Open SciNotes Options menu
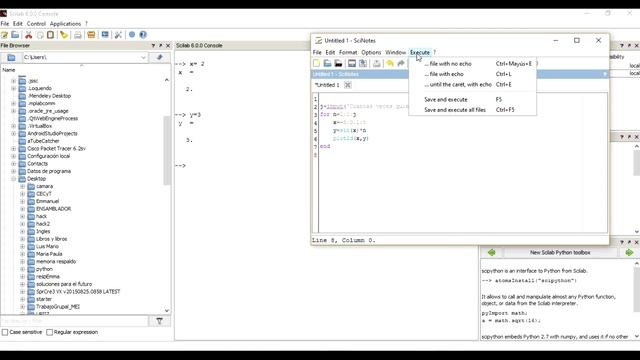This screenshot has width=640, height=360. [x=371, y=52]
